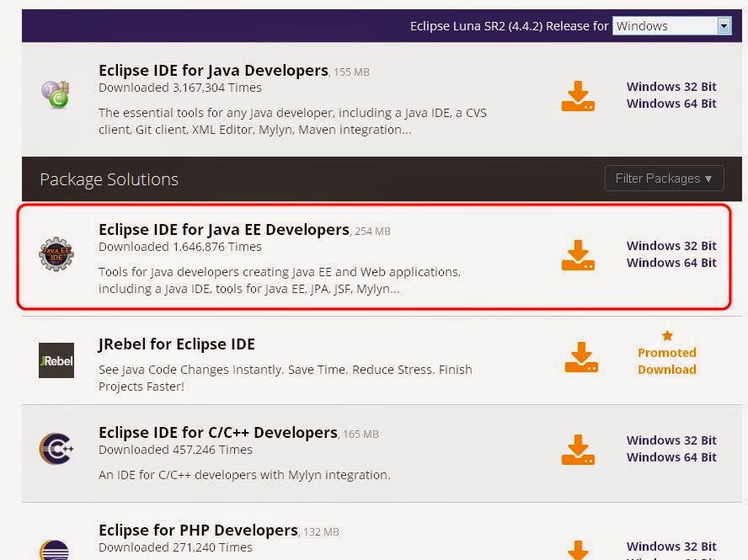
Task: Open Windows 64 Bit download for Java EE
Action: point(671,262)
